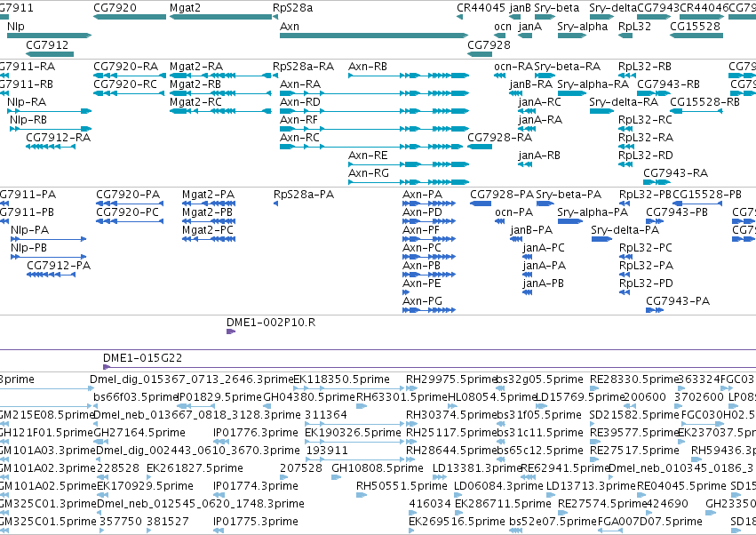
Task: Click protein janA-PB
Action: 543,283
